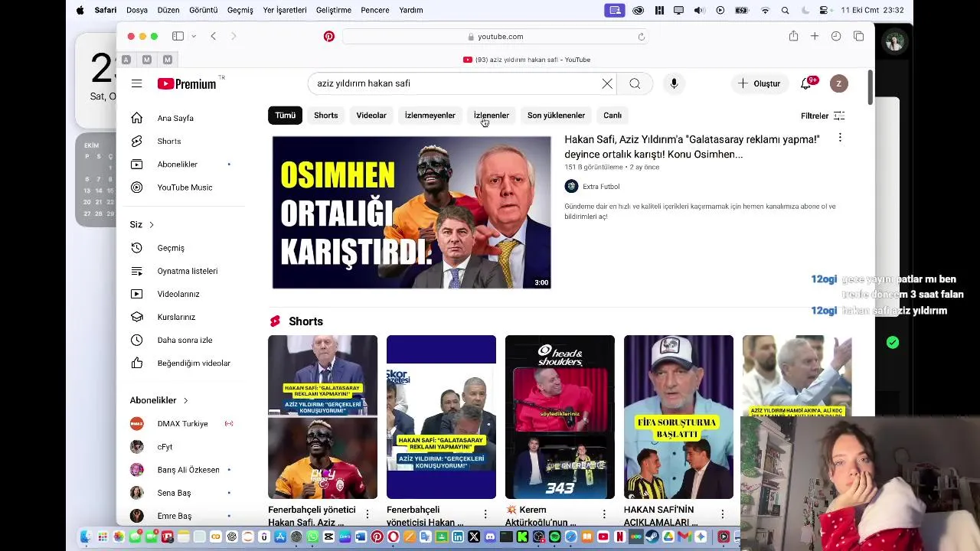Open the Extra Futbol channel avatar

[x=571, y=186]
